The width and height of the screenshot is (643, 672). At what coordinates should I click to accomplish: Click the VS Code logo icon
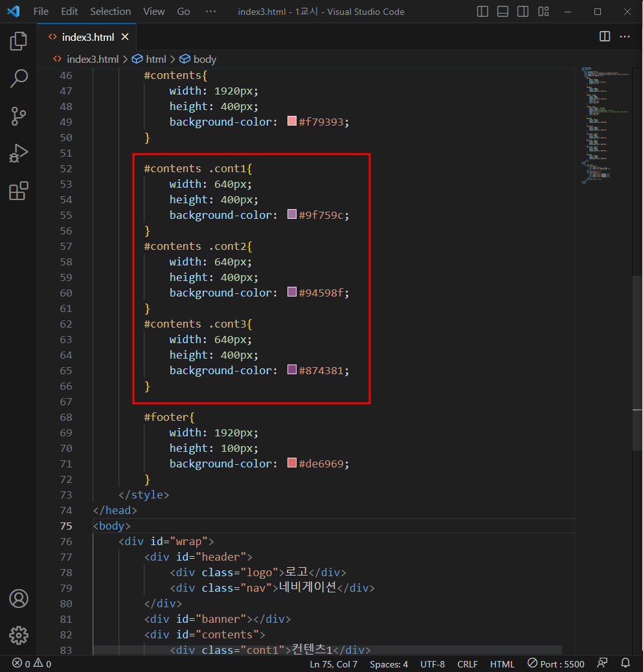(14, 11)
